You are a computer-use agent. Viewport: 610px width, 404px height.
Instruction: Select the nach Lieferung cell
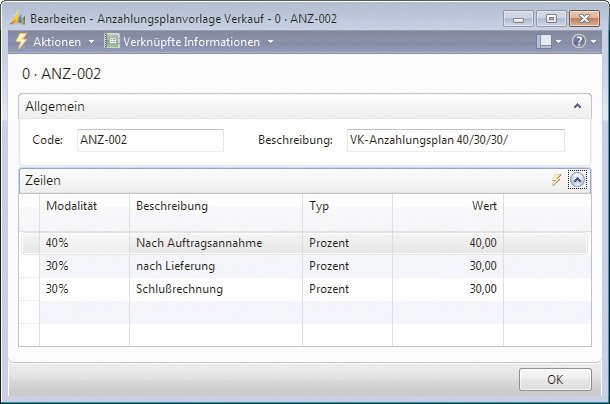point(216,266)
